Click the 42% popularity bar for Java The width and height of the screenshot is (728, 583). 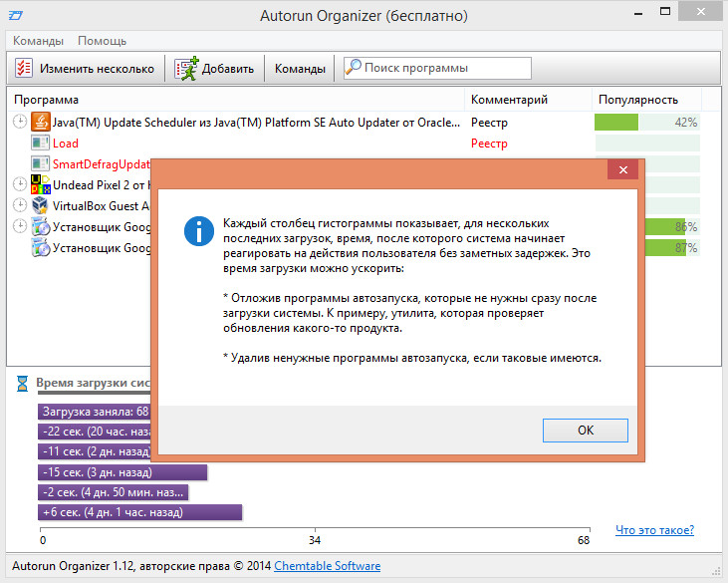click(646, 123)
